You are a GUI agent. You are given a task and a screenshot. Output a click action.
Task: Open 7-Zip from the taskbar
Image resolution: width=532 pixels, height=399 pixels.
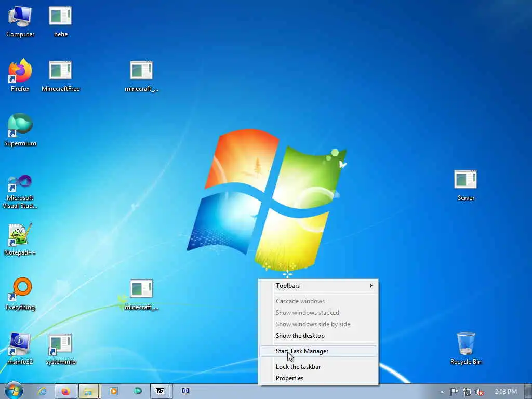160,391
